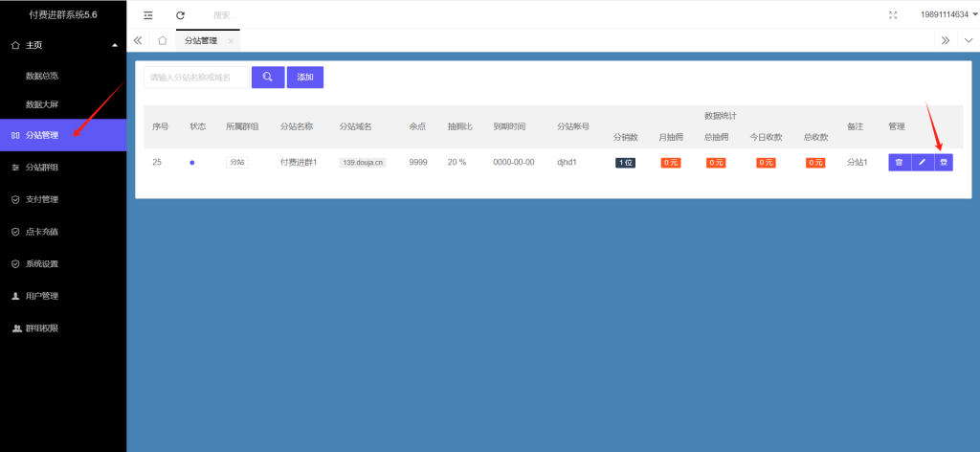980x452 pixels.
Task: Toggle the status dot for row 25
Action: [192, 163]
